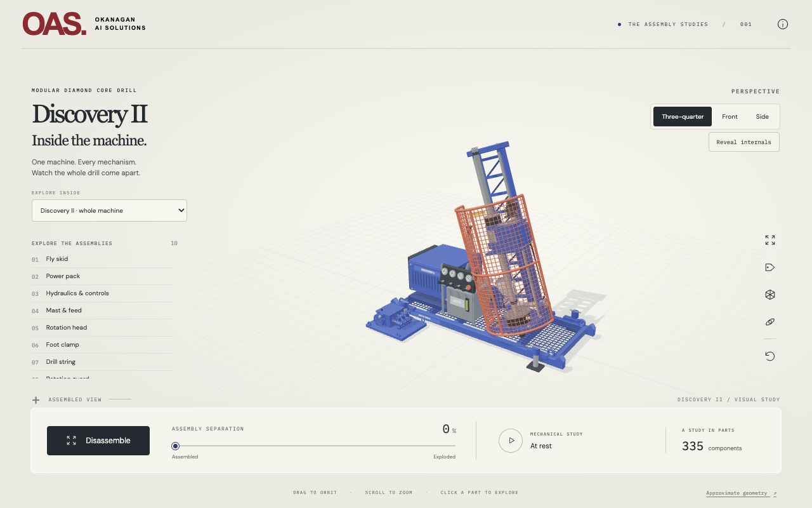
Task: Select the Fly skid assembly
Action: (102, 259)
